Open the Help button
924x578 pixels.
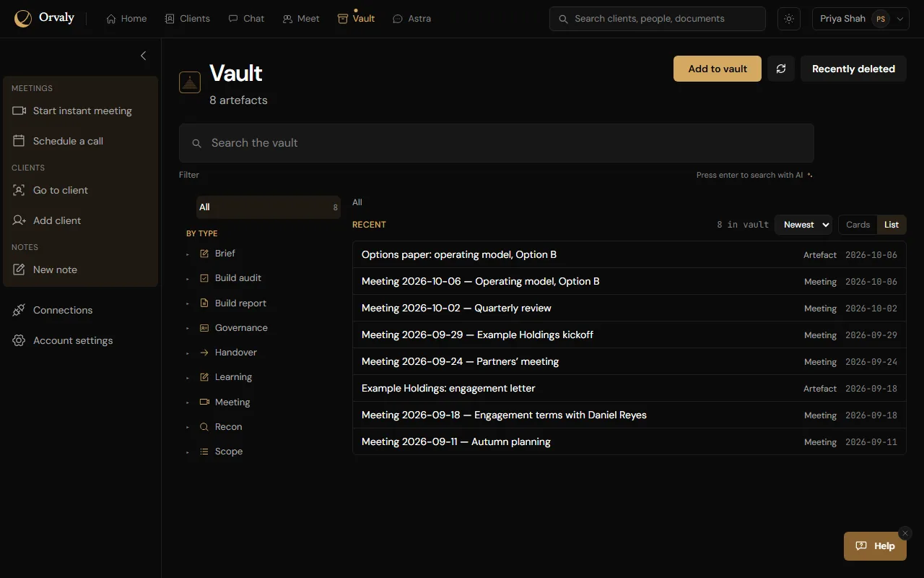(x=875, y=546)
